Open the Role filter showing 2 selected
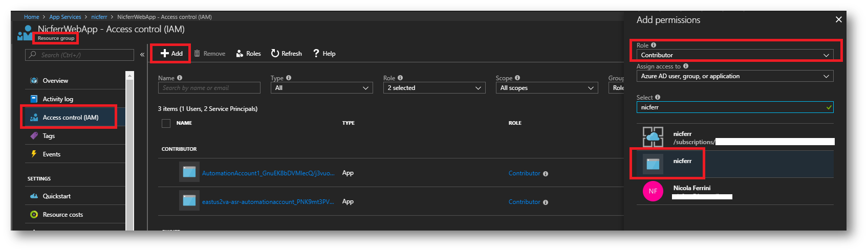 tap(435, 88)
